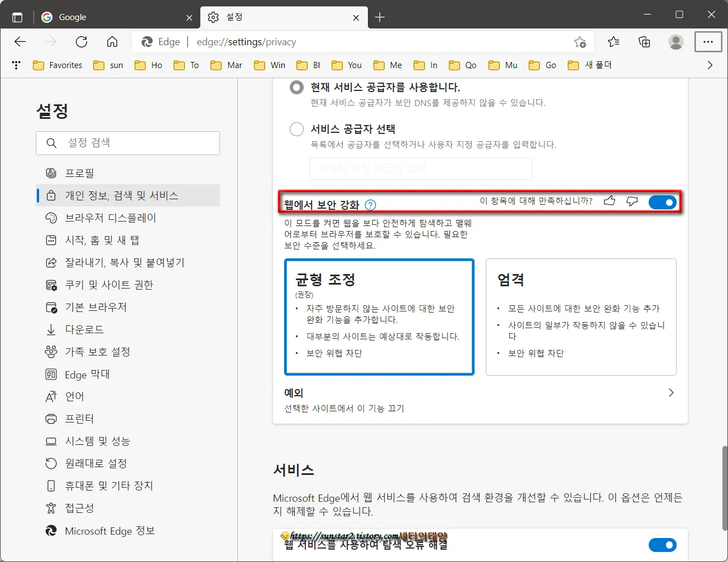Open 쿠키 및 사이트 권한 settings
The image size is (728, 562).
click(x=100, y=285)
